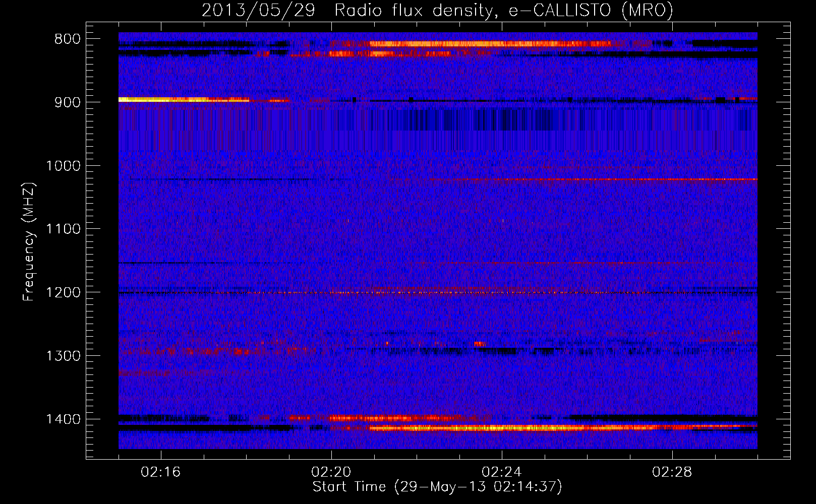Viewport: 816px width, 504px height.
Task: Click the 1100 frequency tick label
Action: click(63, 229)
